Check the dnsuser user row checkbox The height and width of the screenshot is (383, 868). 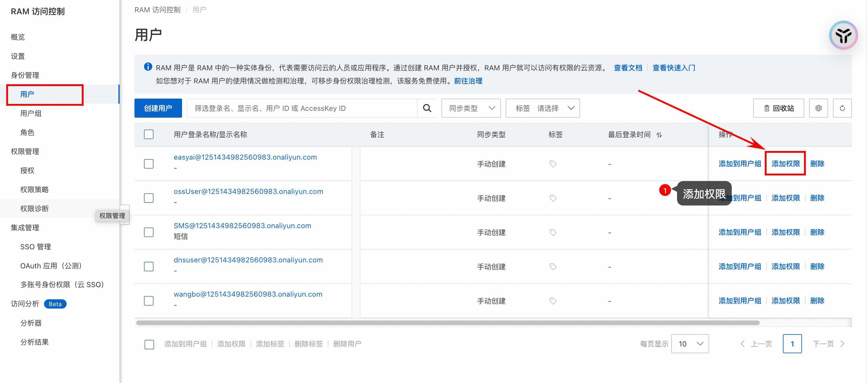(x=149, y=267)
